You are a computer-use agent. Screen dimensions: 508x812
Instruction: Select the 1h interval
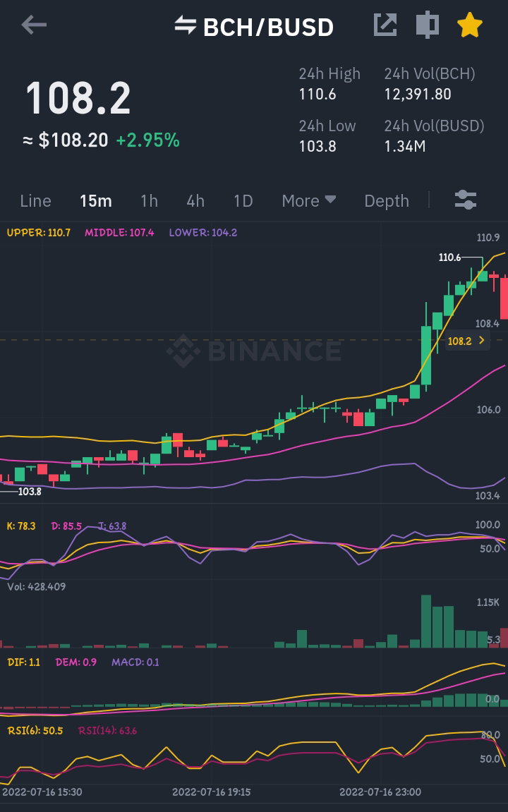tap(149, 200)
